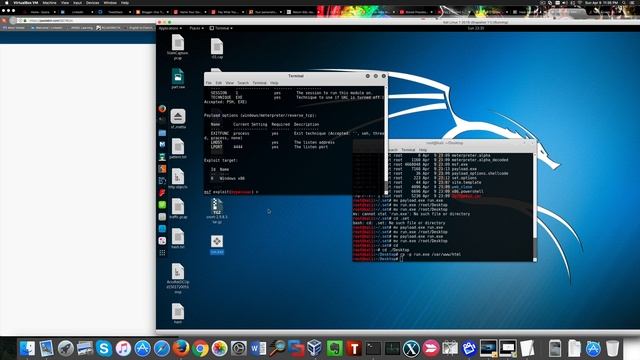Select the TGZ archive on desktop

[x=217, y=211]
